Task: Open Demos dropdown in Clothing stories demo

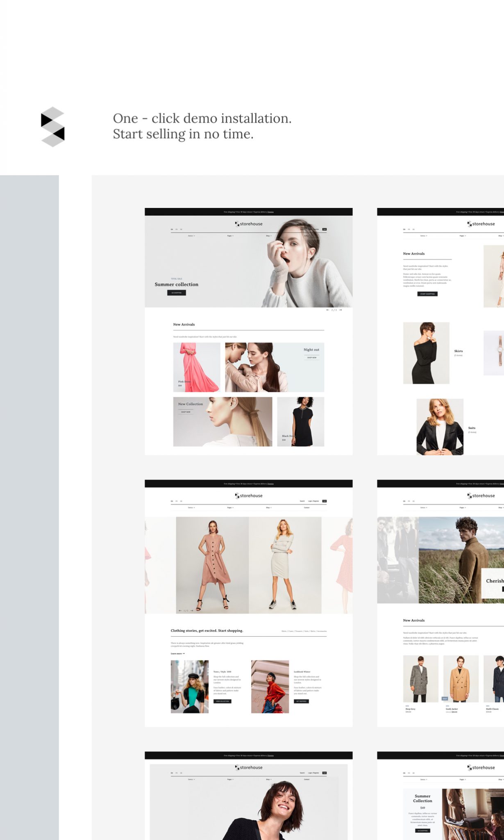Action: (x=191, y=508)
